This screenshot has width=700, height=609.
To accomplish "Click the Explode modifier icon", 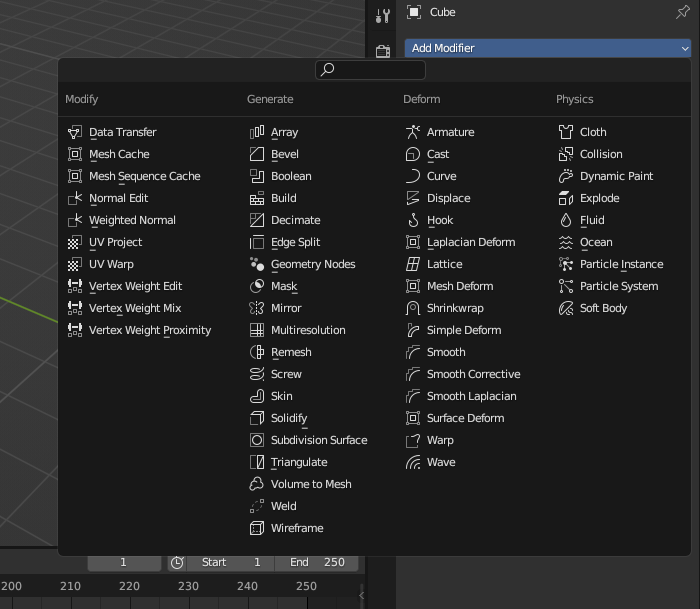I will click(566, 198).
